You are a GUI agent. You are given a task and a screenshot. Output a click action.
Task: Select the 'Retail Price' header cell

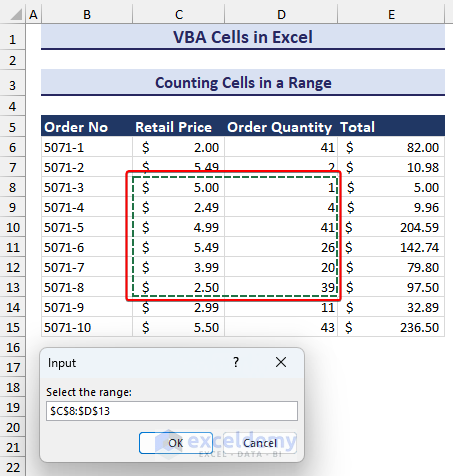click(x=179, y=127)
